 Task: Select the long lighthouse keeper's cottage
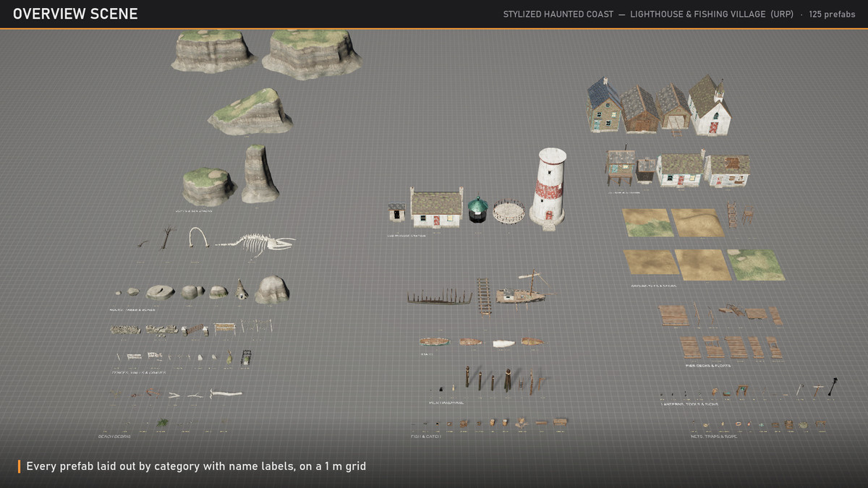click(437, 209)
